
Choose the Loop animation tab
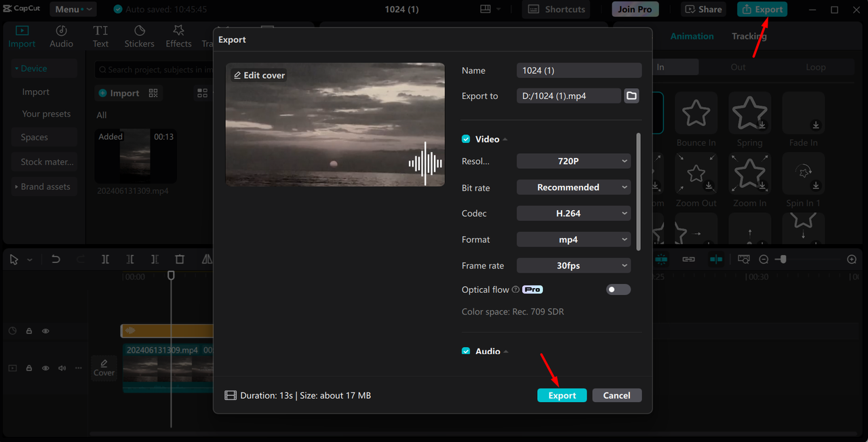click(816, 67)
